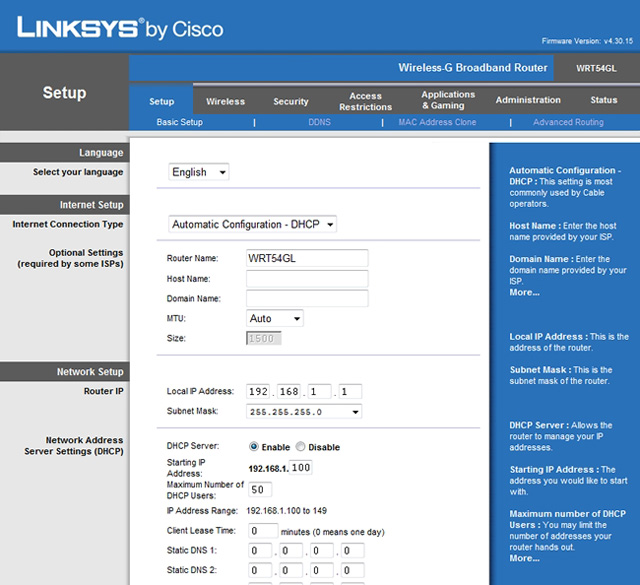Viewport: 640px width, 585px height.
Task: Expand the Internet Connection Type dropdown
Action: (252, 225)
